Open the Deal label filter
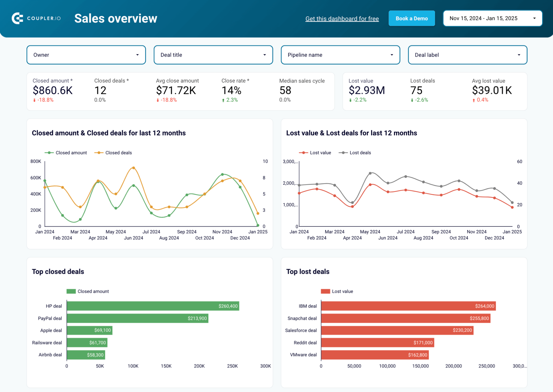The image size is (553, 392). click(519, 55)
